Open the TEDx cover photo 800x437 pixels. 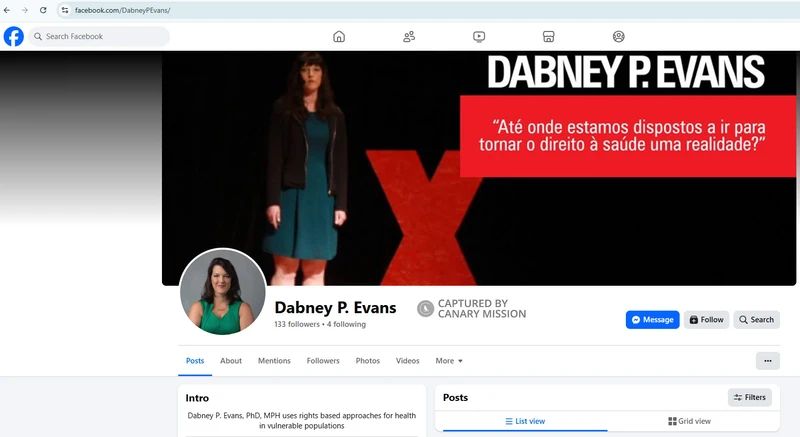[479, 168]
